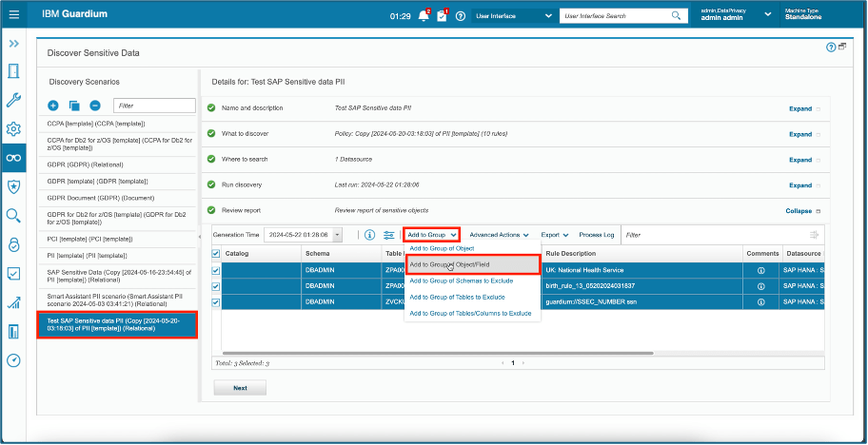
Task: Delete scenario with minus icon
Action: point(95,106)
